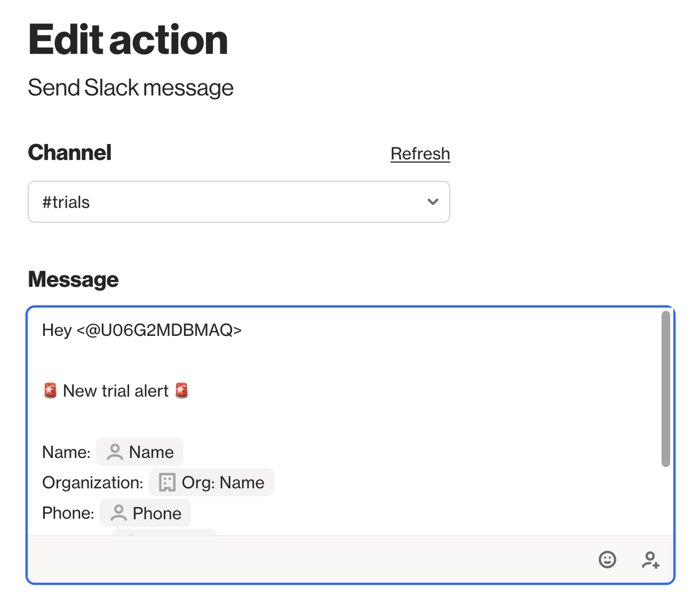Select the Name variable token
The image size is (700, 612).
click(139, 452)
